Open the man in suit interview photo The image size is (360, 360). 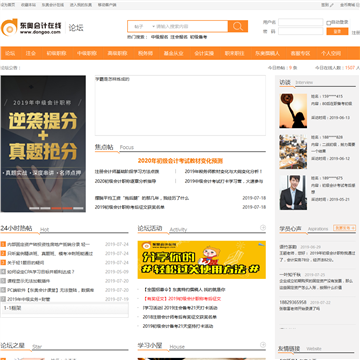[x=293, y=193]
